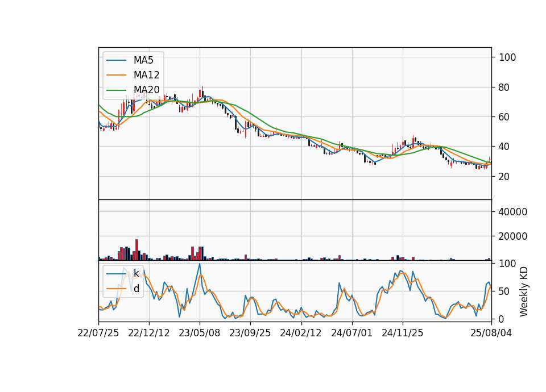Click the 24/02/12 date label

(301, 333)
